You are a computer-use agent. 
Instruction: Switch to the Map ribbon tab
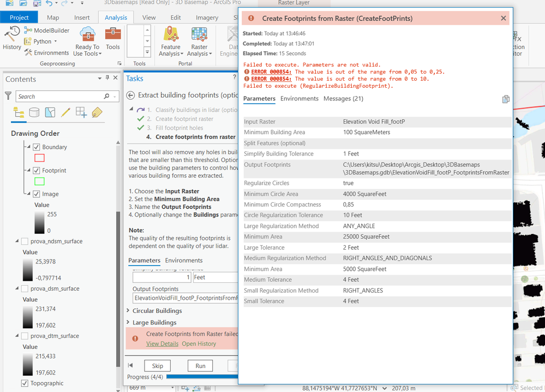click(53, 17)
